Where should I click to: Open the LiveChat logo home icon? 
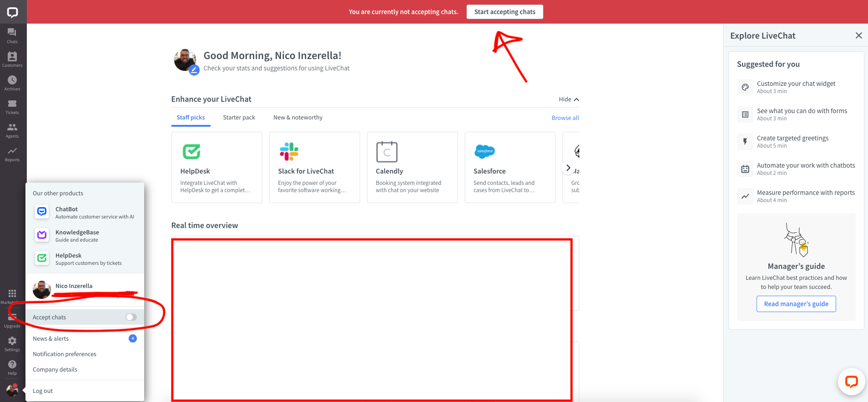click(12, 12)
